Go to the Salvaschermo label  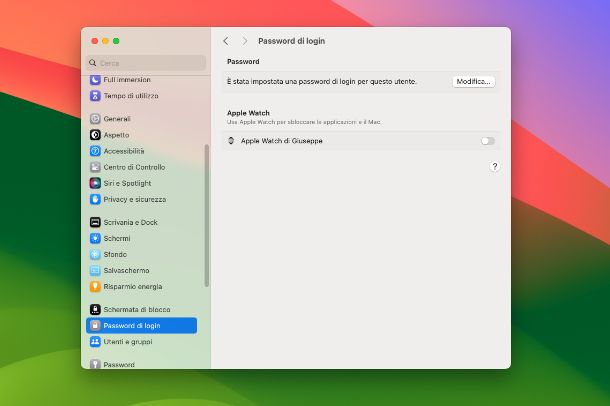[126, 270]
